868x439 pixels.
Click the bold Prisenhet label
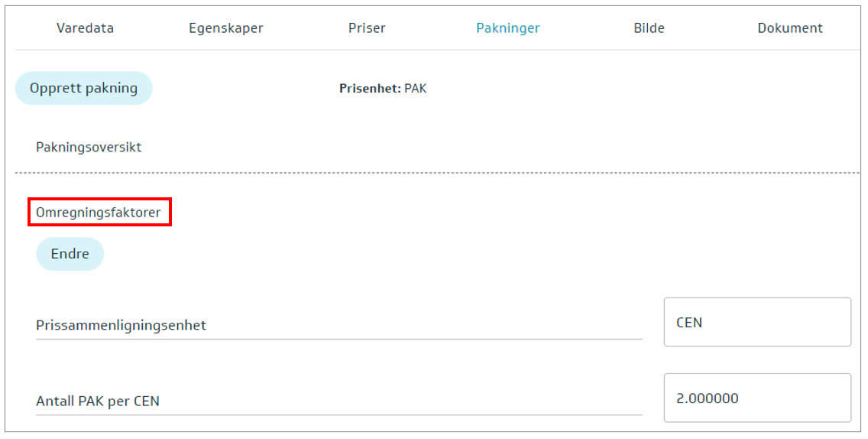[x=370, y=89]
